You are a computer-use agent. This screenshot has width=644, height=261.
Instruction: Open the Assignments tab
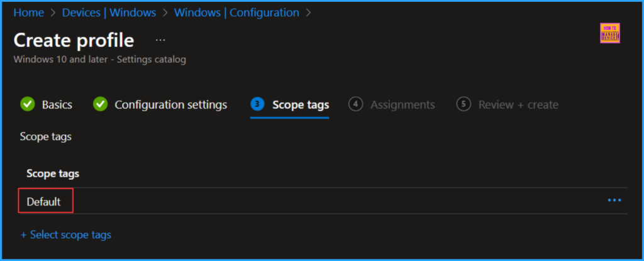click(402, 104)
